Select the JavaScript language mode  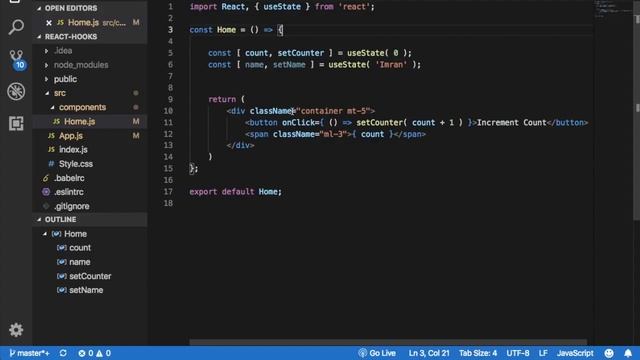(575, 353)
